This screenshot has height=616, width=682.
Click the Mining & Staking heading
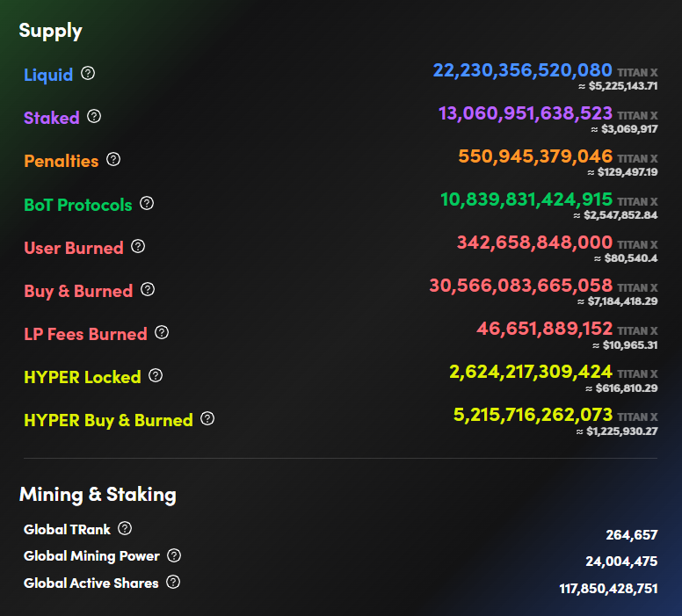coord(98,494)
